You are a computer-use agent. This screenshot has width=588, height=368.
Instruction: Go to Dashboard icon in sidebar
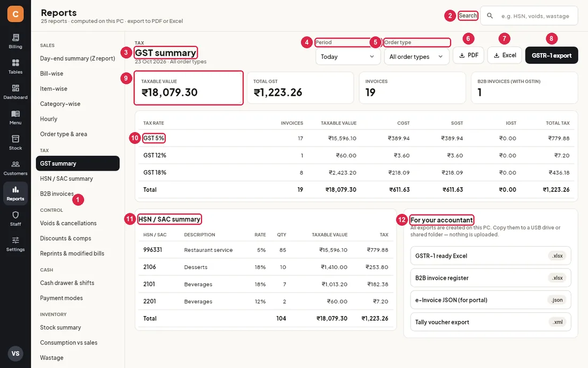click(16, 88)
